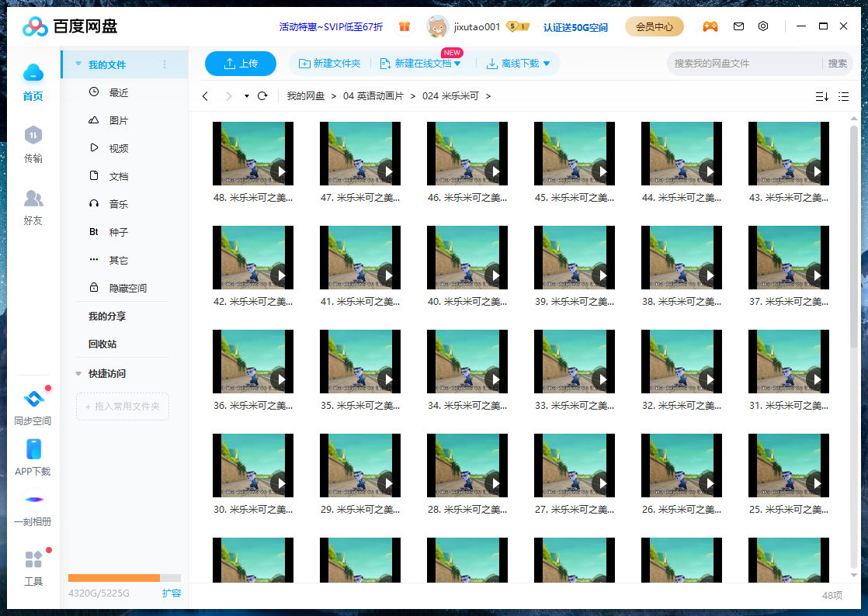Open the 传输 (Transfer) panel icon
This screenshot has width=868, height=616.
[33, 144]
